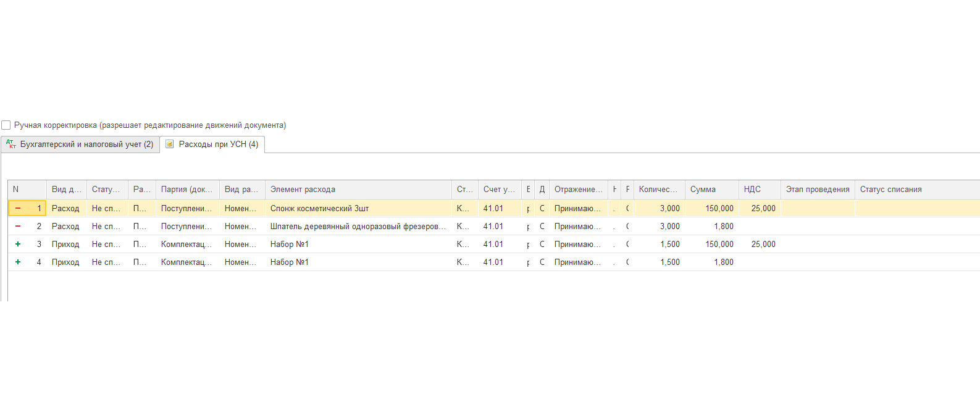Viewport: 980px width, 415px height.
Task: Click the red minus icon in row 2
Action: (x=18, y=227)
